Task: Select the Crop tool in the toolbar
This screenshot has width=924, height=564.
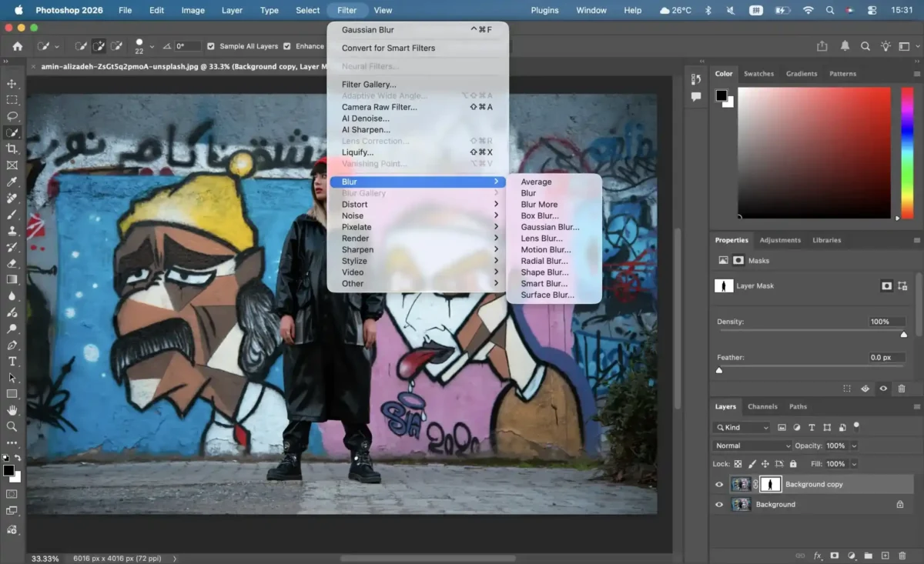Action: click(12, 149)
